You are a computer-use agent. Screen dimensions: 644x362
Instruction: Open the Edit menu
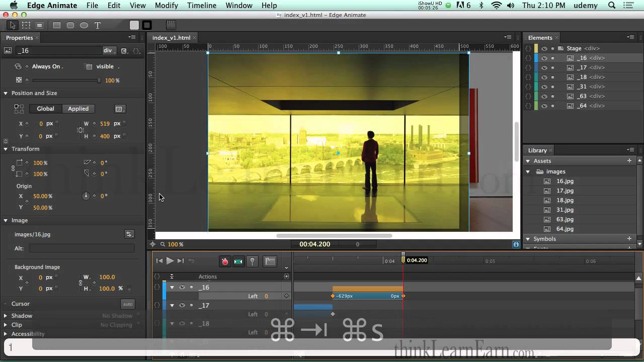coord(114,6)
